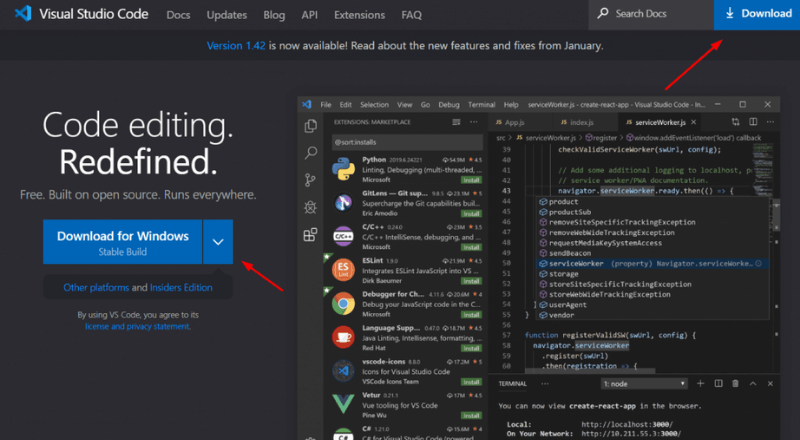The image size is (800, 440).
Task: Open Source Control icon in activity bar
Action: [310, 180]
